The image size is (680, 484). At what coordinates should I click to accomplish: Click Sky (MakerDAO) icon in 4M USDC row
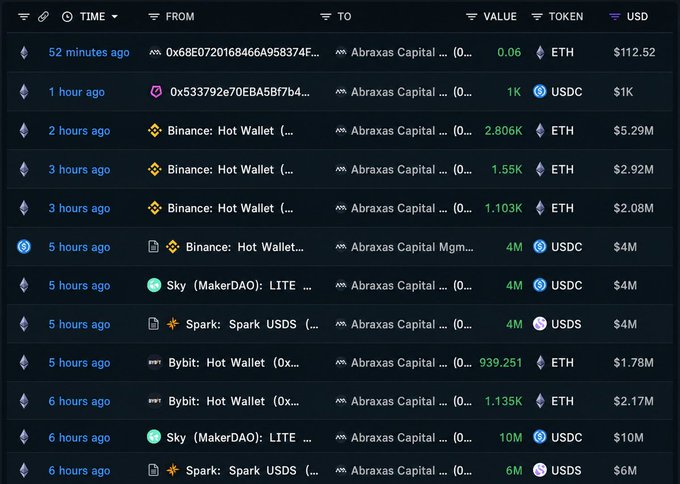(154, 285)
